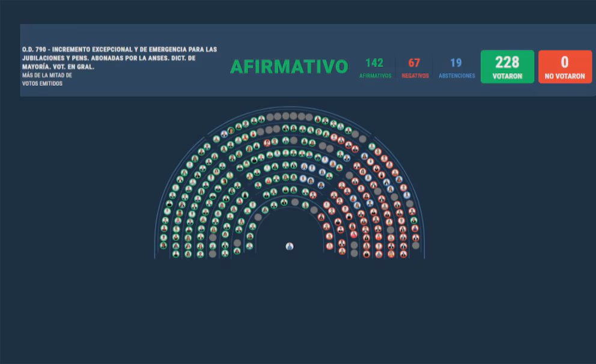Click the large AFIRMATIVO result text
The width and height of the screenshot is (596, 364).
coord(289,67)
